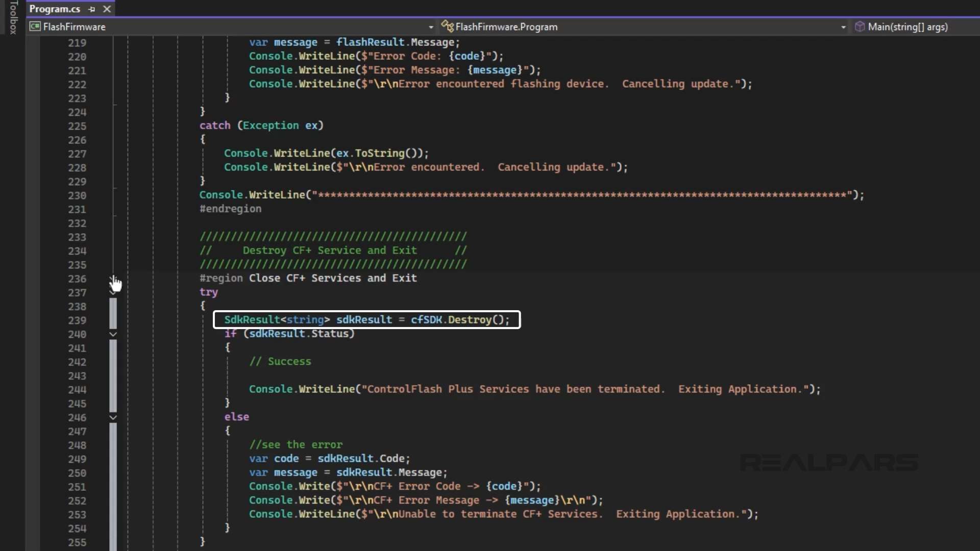Click 'if (sdkResult.Status)' statement
980x551 pixels.
(x=289, y=334)
